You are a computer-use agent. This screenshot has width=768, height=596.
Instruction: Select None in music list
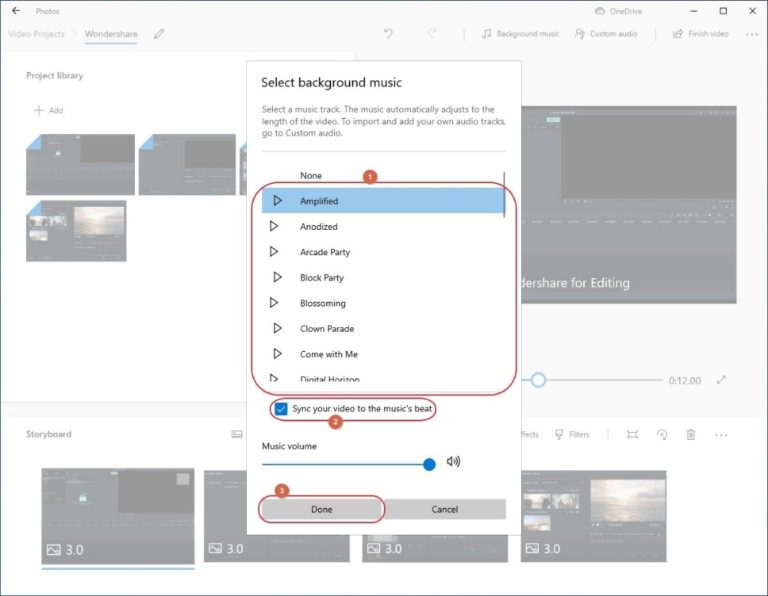click(x=311, y=175)
